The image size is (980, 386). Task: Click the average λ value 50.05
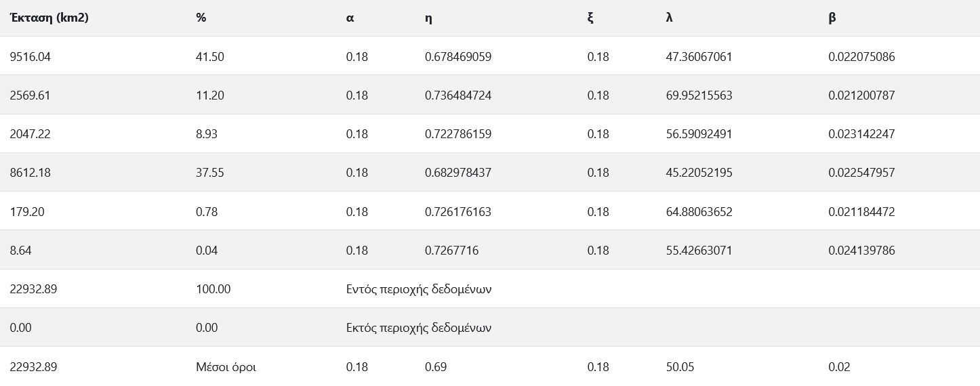680,367
